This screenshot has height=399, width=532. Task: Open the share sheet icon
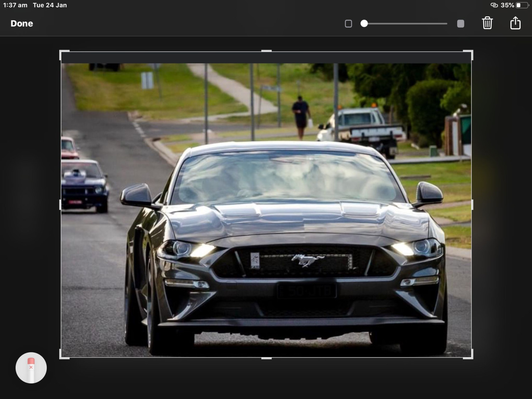click(515, 23)
